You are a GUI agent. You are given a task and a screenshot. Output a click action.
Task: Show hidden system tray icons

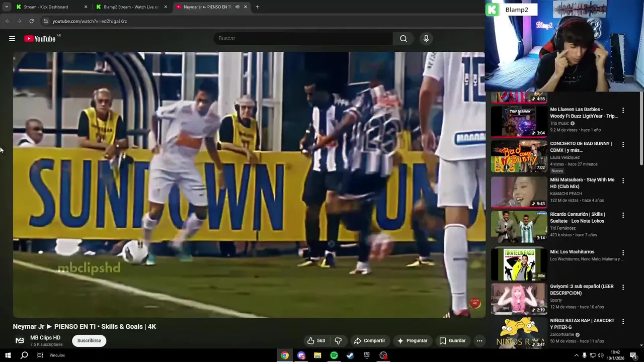pyautogui.click(x=576, y=355)
